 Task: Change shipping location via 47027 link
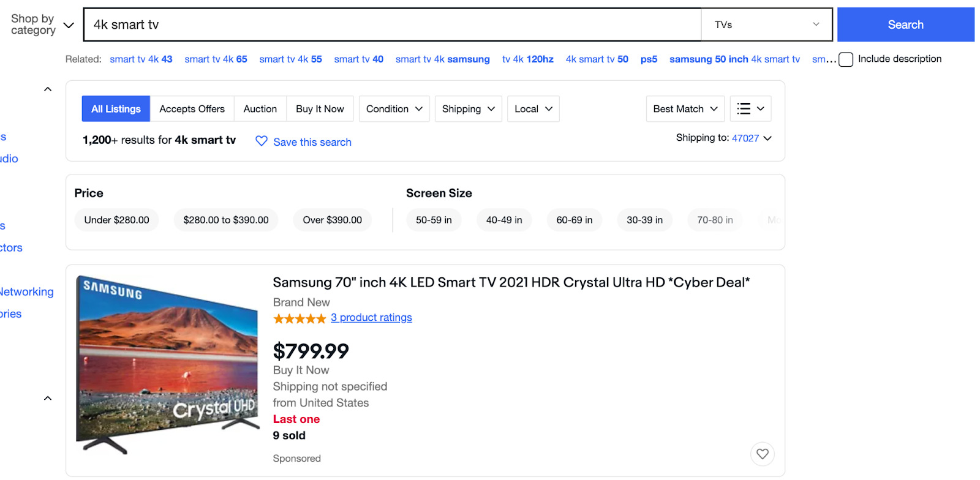745,138
